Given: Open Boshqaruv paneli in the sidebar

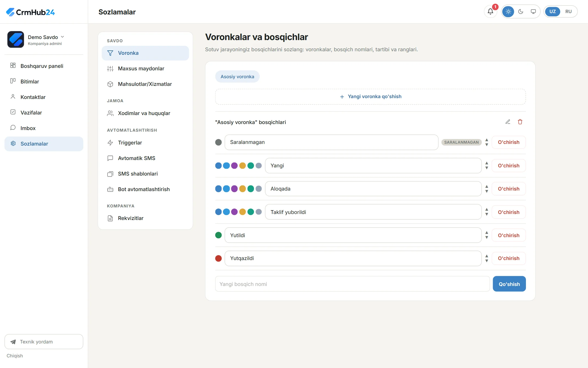Looking at the screenshot, I should pos(44,66).
